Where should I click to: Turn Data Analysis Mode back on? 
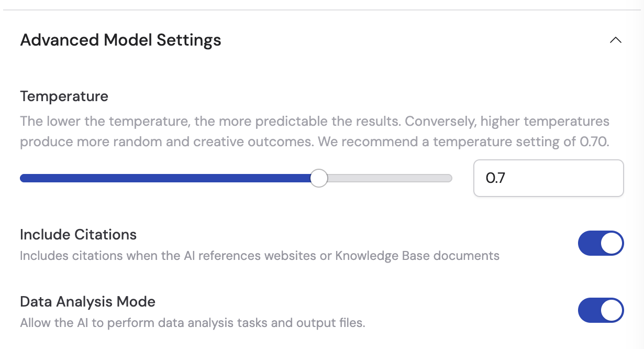point(601,310)
